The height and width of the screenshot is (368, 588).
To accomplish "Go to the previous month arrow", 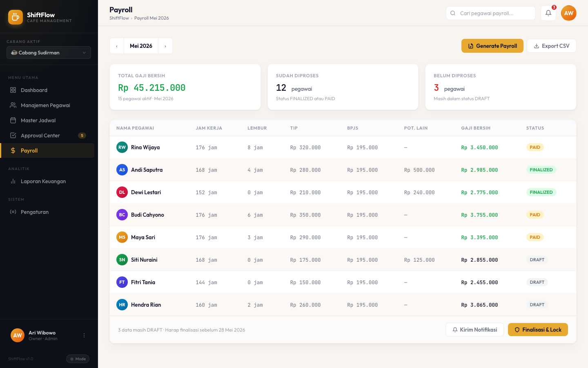I will (x=117, y=46).
